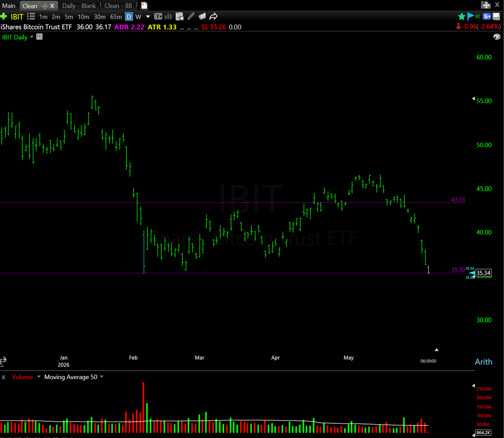Click the tallest red volume bar in February
Viewport: 504px width, 438px height.
click(143, 407)
